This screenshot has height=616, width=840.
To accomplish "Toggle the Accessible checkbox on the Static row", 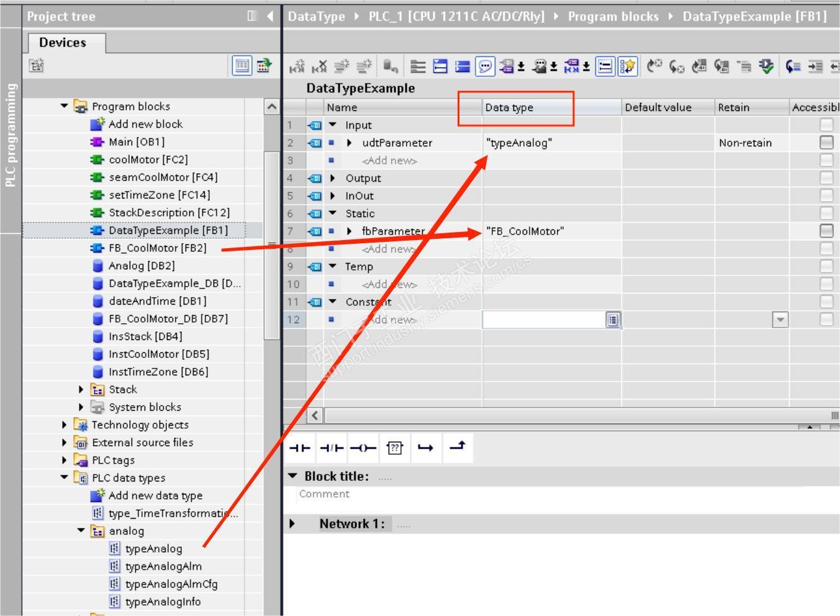I will pyautogui.click(x=826, y=213).
